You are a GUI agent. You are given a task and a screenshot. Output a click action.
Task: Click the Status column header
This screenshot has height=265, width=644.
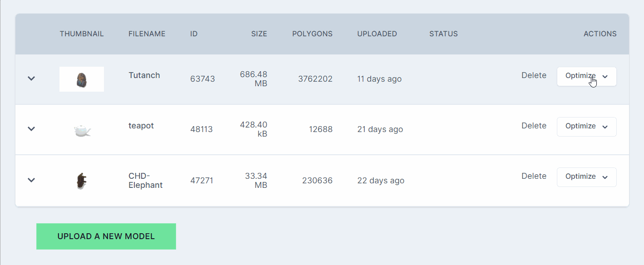click(x=443, y=34)
